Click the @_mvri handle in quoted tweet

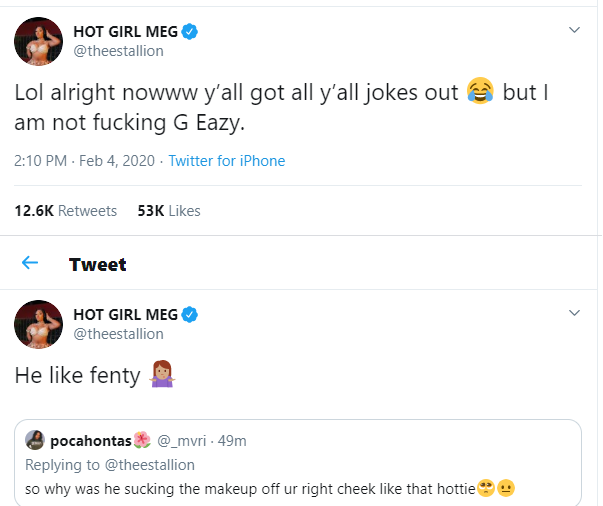(x=177, y=441)
